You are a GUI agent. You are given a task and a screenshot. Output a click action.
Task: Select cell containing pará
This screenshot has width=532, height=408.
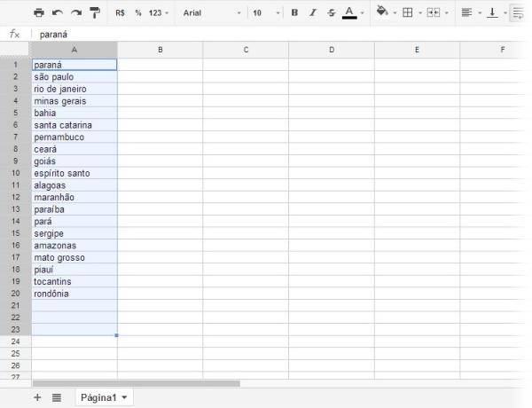74,222
